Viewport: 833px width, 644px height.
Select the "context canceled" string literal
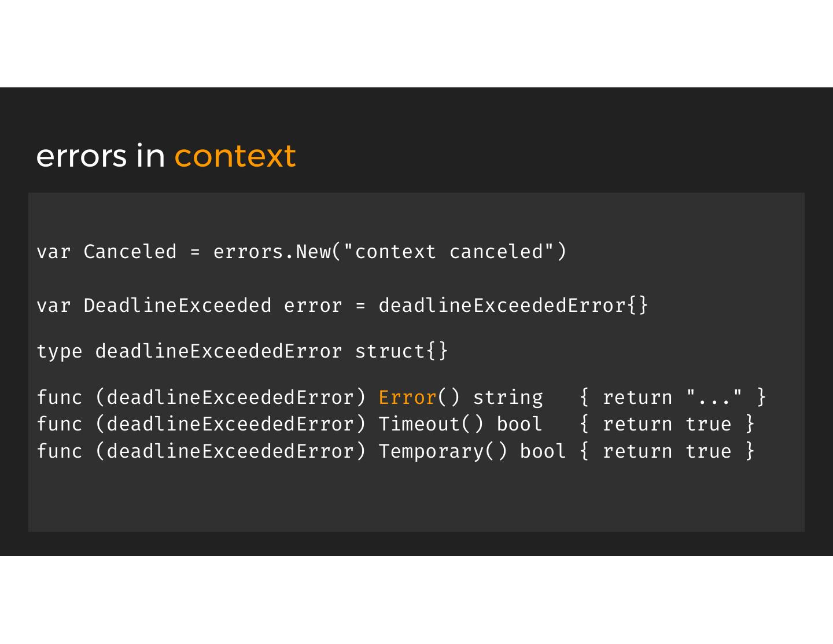pyautogui.click(x=448, y=252)
